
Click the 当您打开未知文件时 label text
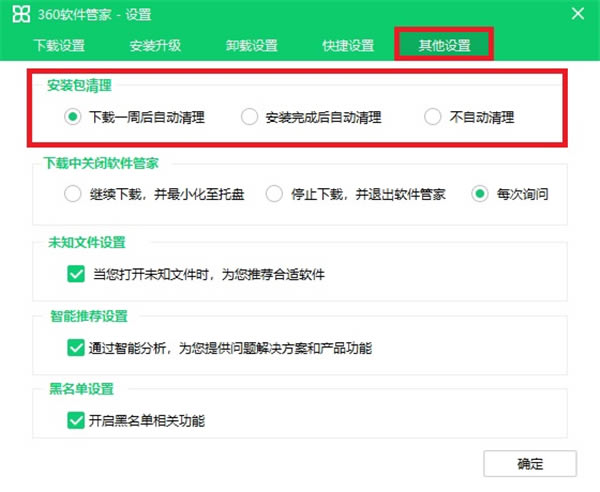click(x=208, y=273)
